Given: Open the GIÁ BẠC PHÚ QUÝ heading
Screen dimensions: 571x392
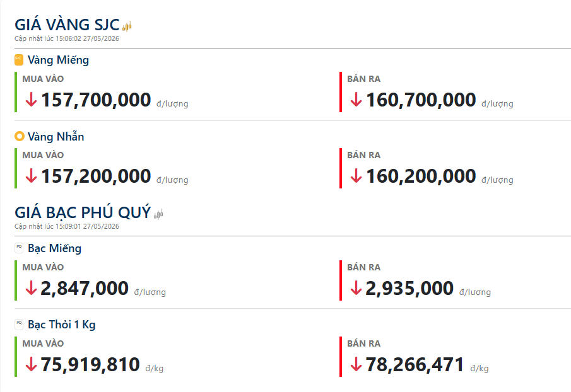Looking at the screenshot, I should pyautogui.click(x=83, y=212).
